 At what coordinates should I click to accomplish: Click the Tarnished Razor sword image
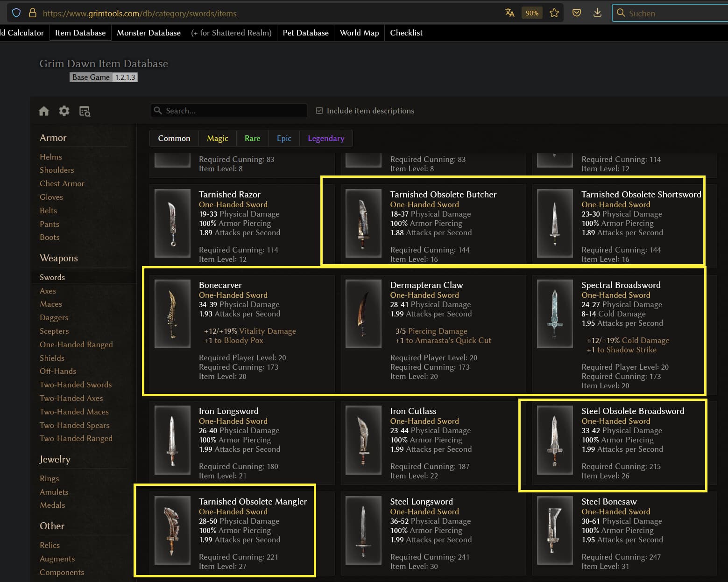172,223
